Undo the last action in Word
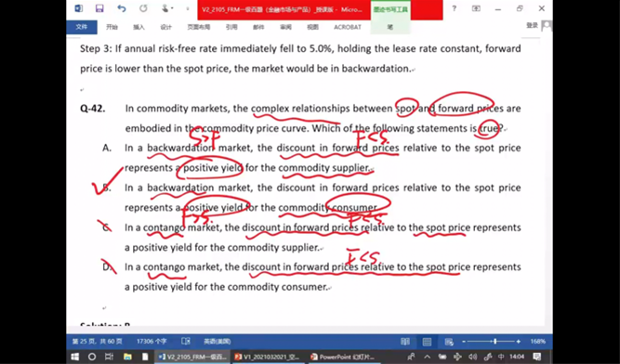 tap(122, 8)
